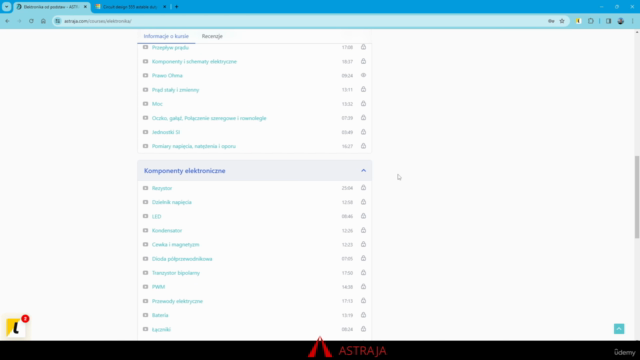The image size is (640, 360).
Task: Open lesson Bateria
Action: pos(160,315)
